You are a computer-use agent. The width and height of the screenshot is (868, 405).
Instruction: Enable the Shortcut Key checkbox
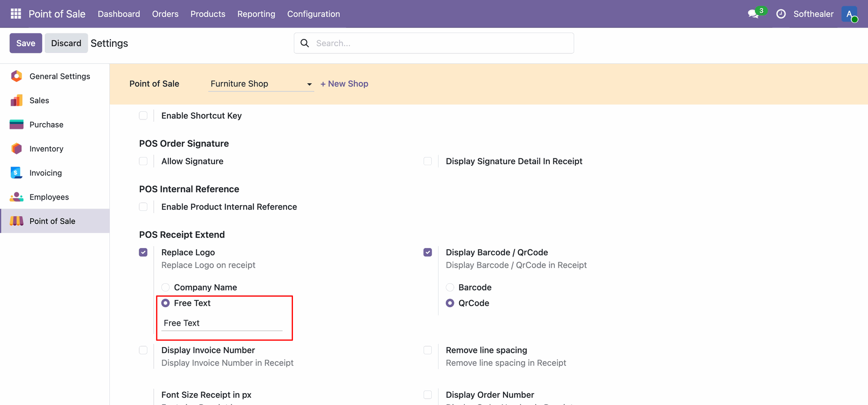tap(143, 115)
